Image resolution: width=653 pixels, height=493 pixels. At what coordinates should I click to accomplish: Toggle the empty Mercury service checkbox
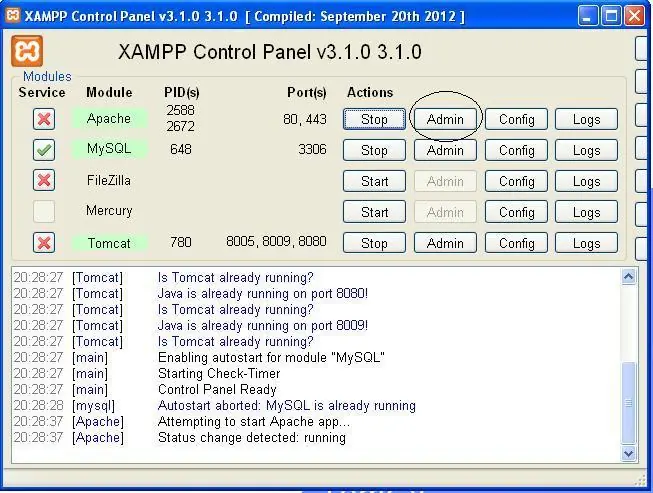coord(44,212)
